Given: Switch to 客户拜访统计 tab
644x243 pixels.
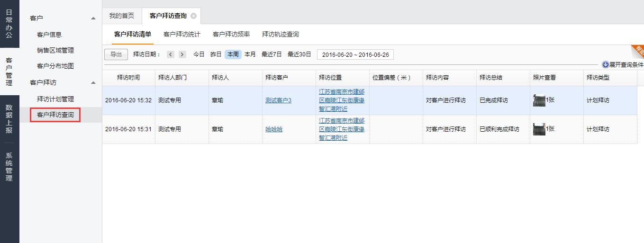Looking at the screenshot, I should point(182,34).
